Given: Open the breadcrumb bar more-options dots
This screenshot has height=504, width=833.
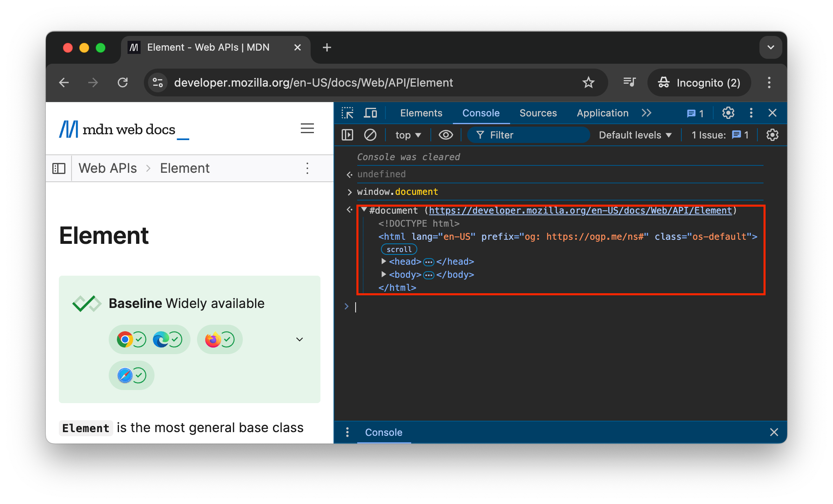Looking at the screenshot, I should point(307,168).
